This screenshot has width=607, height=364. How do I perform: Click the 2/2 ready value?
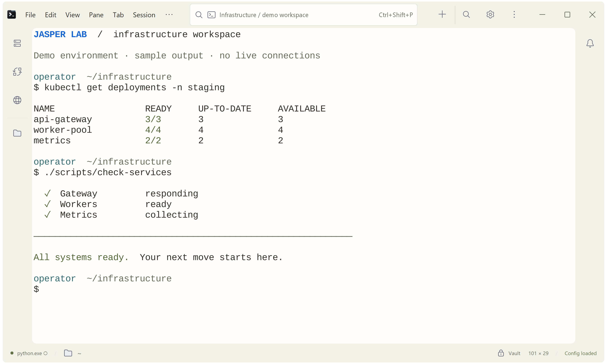(x=153, y=140)
